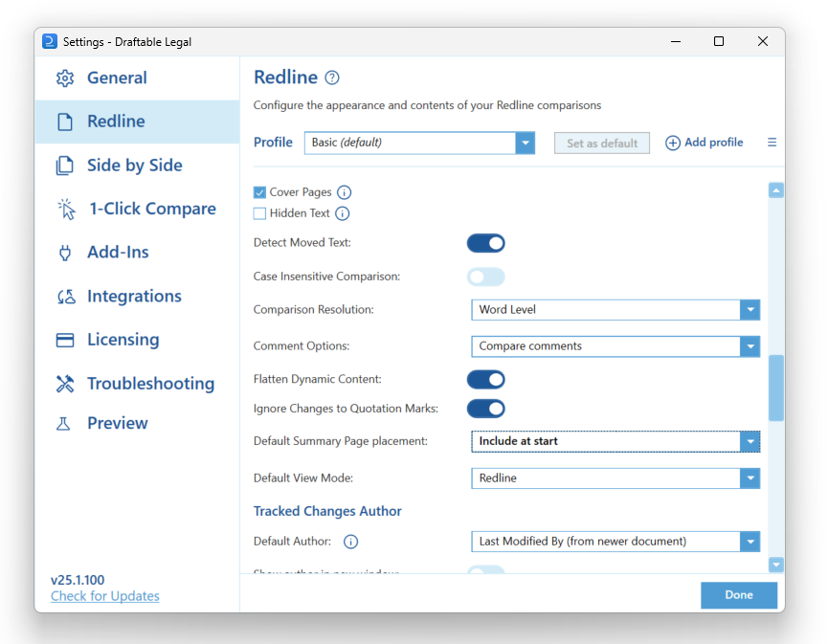Open Default View Mode dropdown
Image resolution: width=828 pixels, height=644 pixels.
pos(615,478)
